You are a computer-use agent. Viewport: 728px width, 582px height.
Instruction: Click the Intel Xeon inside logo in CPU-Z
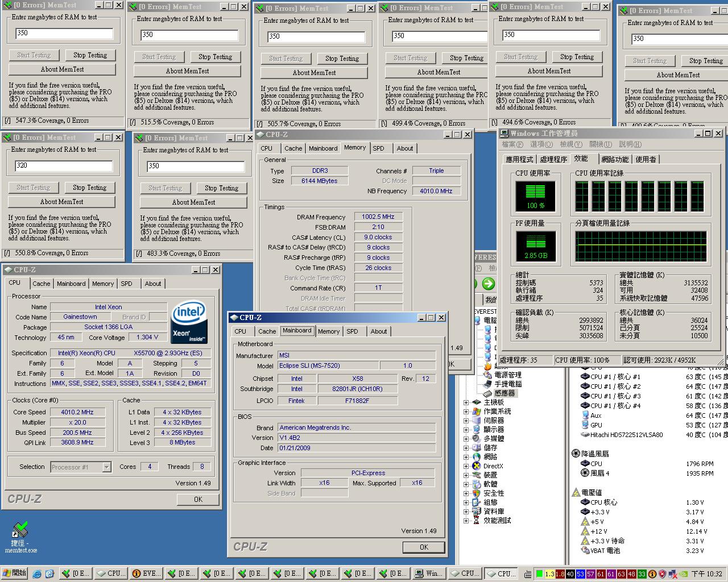click(189, 323)
